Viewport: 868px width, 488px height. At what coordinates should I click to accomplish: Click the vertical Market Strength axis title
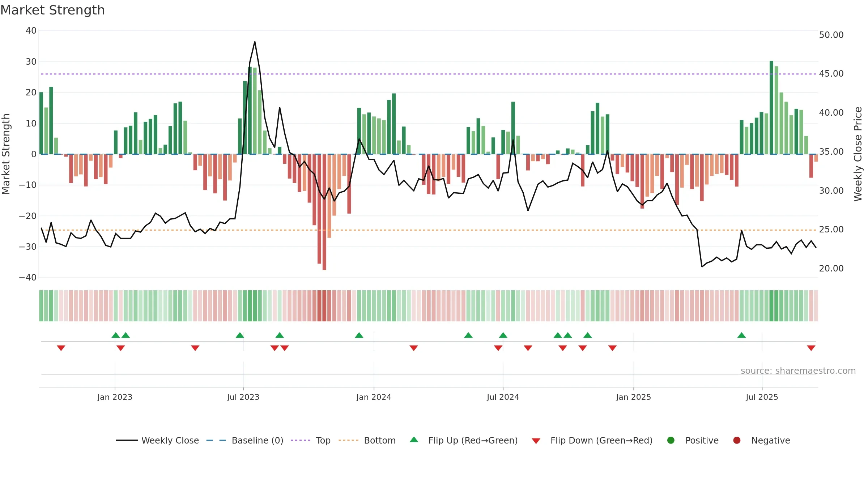(x=6, y=154)
